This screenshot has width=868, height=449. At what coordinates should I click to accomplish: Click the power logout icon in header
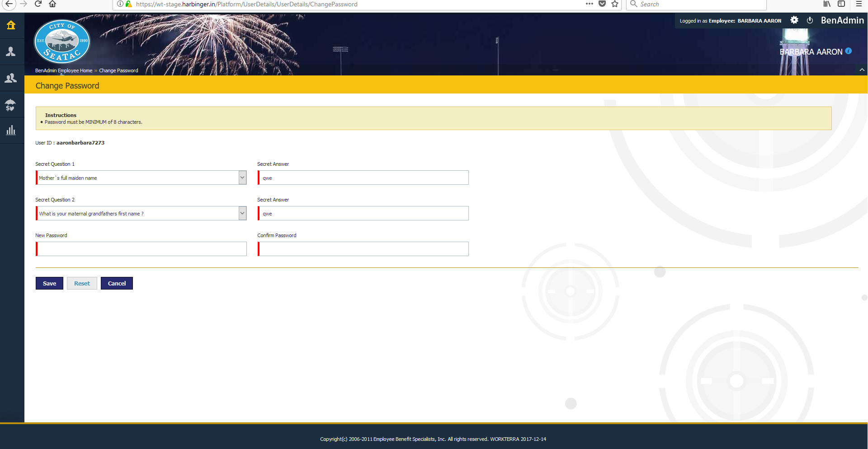tap(810, 20)
